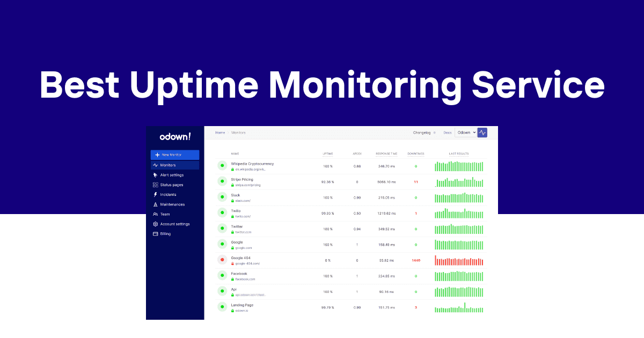Viewport: 644px width, 338px height.
Task: Sort monitors by the UPTIME column
Action: (327, 153)
